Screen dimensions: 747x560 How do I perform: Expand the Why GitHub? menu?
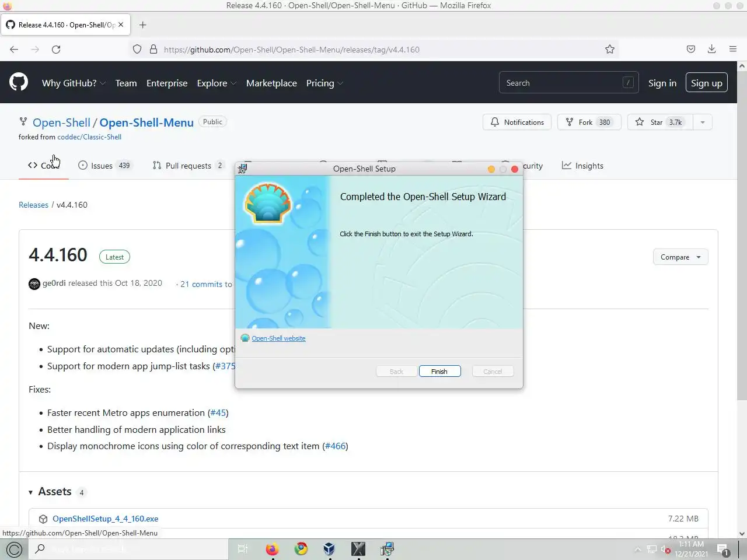[74, 83]
